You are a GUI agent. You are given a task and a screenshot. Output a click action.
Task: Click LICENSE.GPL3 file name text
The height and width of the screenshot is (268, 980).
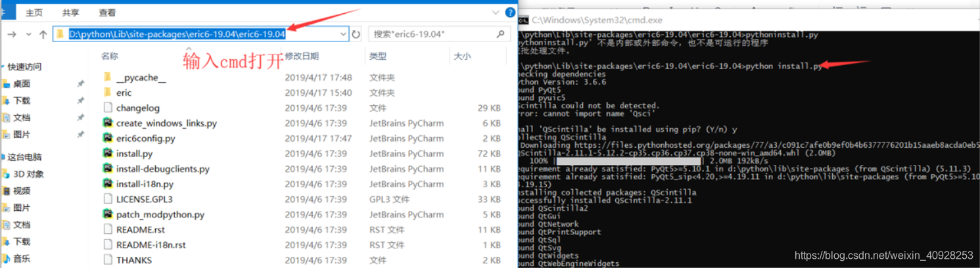point(144,199)
